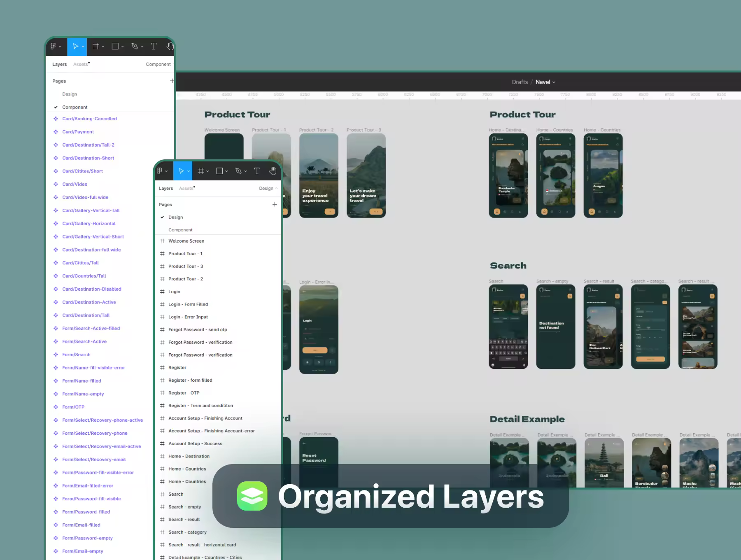741x560 pixels.
Task: Select Frame tool in front panel toolbar
Action: coord(201,171)
